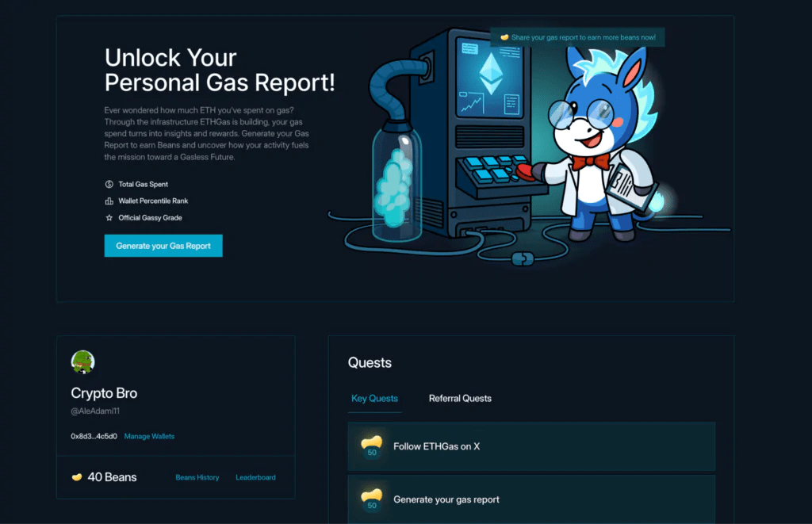Viewport: 812px width, 524px height.
Task: Click the wallet address 0x8d3...4c5d0
Action: 94,437
